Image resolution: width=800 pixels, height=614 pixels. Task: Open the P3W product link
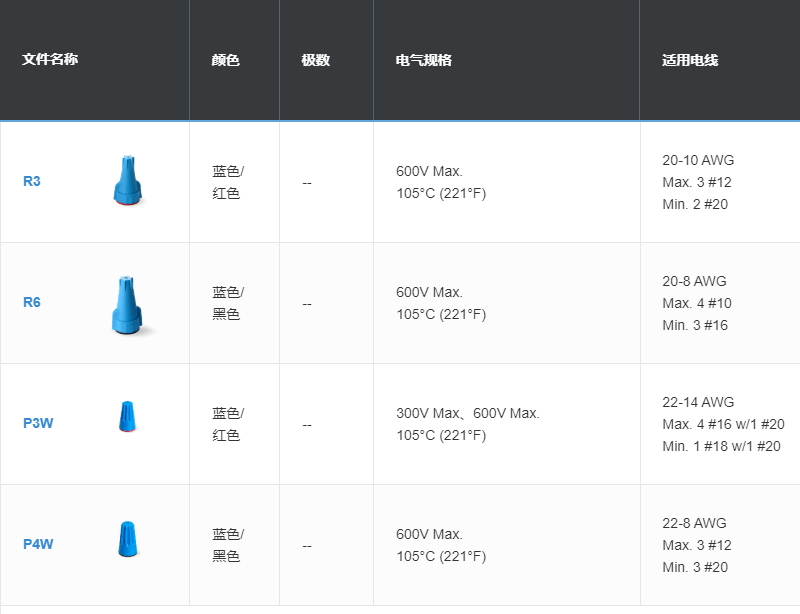pos(38,423)
